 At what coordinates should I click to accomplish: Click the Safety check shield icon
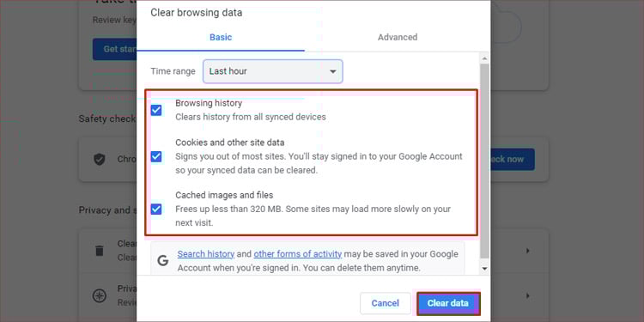(100, 160)
